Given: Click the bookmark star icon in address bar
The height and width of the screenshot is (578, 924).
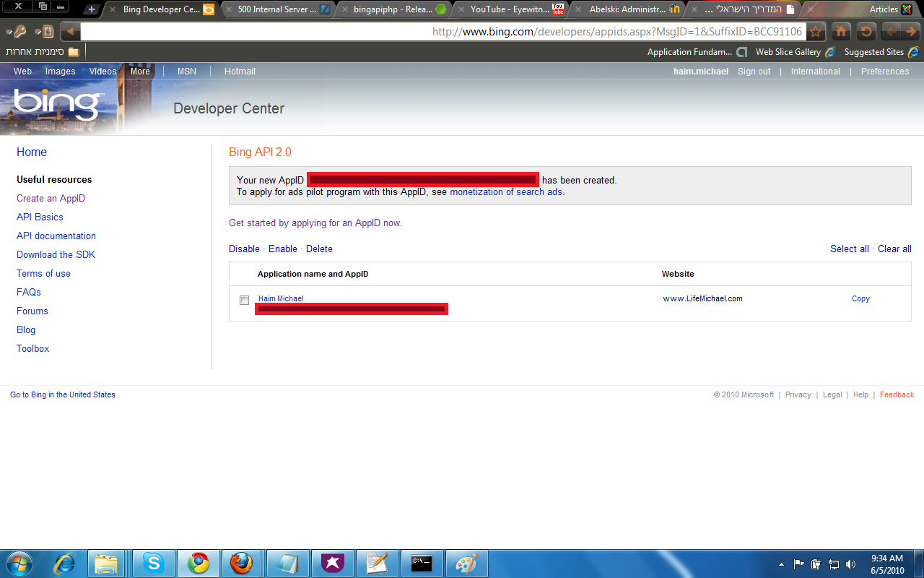Looking at the screenshot, I should 815,31.
